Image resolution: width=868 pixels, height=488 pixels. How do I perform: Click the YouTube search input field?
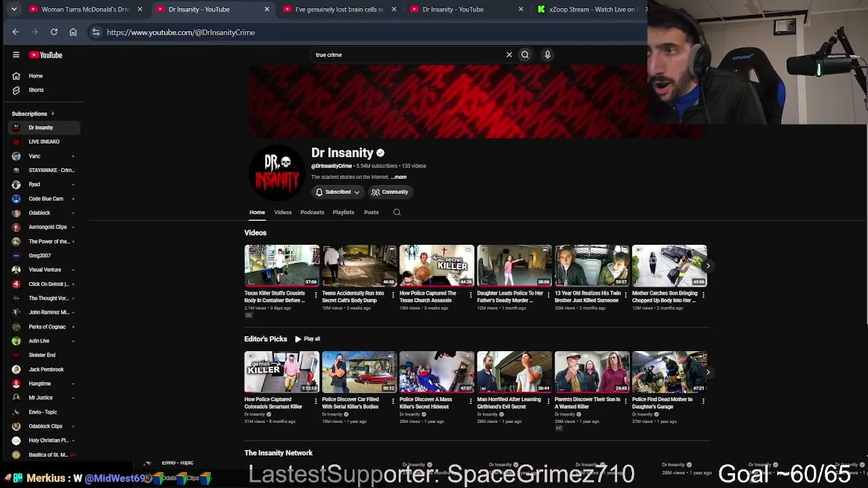pos(407,55)
